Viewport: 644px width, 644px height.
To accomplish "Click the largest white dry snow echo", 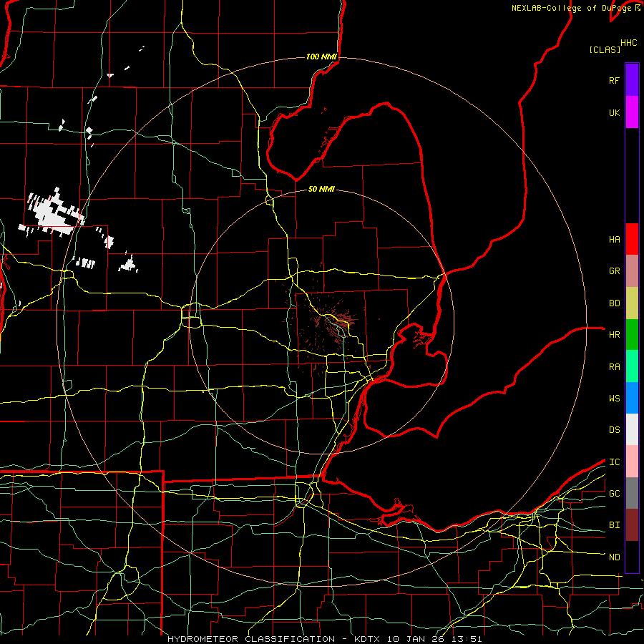I will pyautogui.click(x=52, y=215).
